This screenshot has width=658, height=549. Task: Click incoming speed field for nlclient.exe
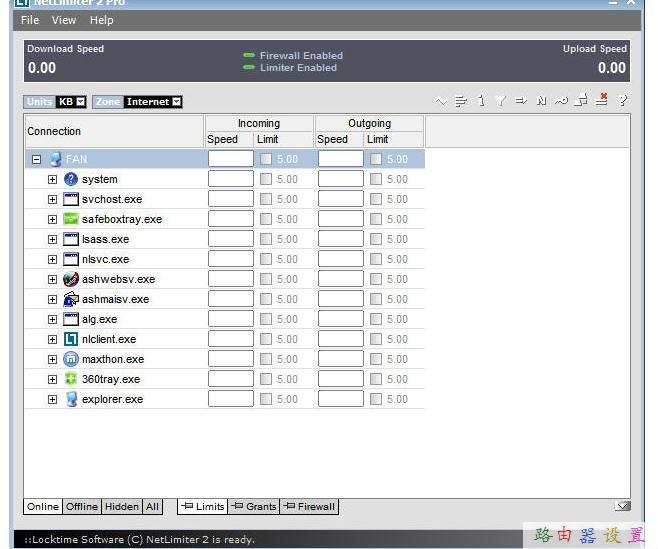tap(230, 339)
